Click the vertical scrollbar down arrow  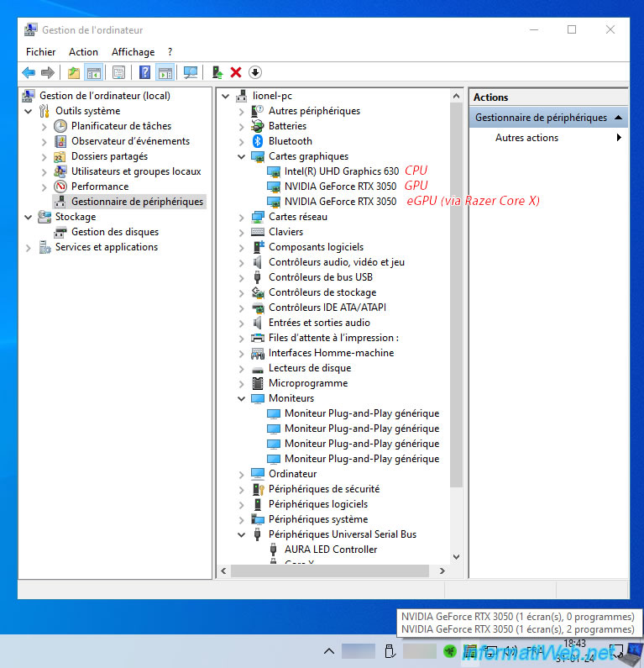point(456,557)
